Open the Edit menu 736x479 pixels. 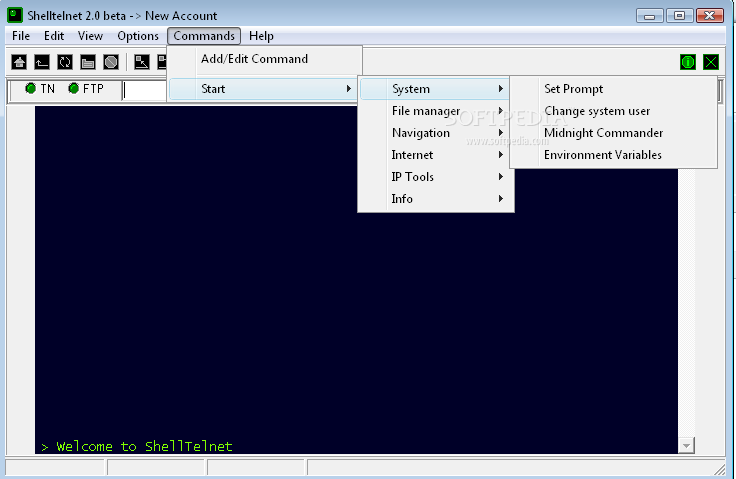pyautogui.click(x=54, y=36)
